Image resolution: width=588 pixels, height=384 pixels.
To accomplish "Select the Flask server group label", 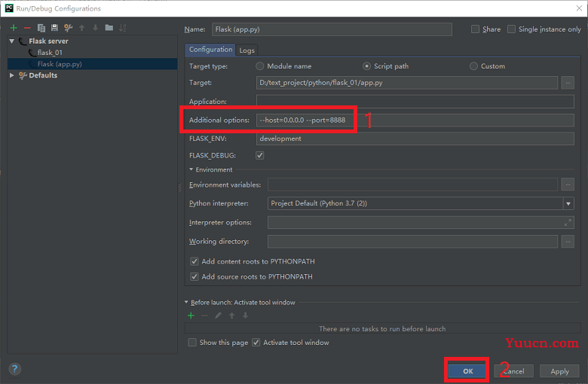I will (48, 41).
